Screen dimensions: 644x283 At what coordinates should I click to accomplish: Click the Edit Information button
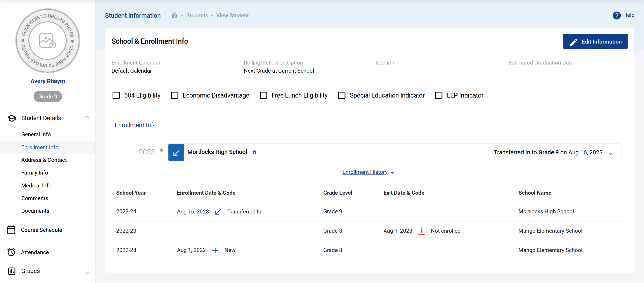(x=595, y=42)
